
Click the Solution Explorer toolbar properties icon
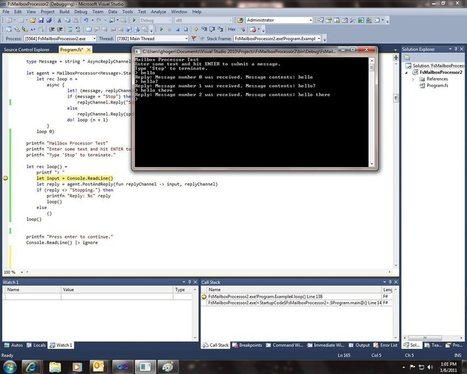[x=407, y=57]
